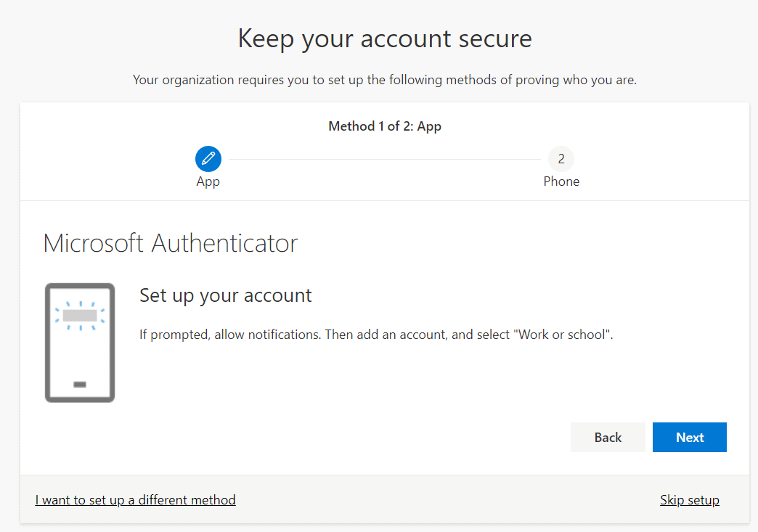The height and width of the screenshot is (532, 758).
Task: Select the Phone label under step 2
Action: coord(561,181)
